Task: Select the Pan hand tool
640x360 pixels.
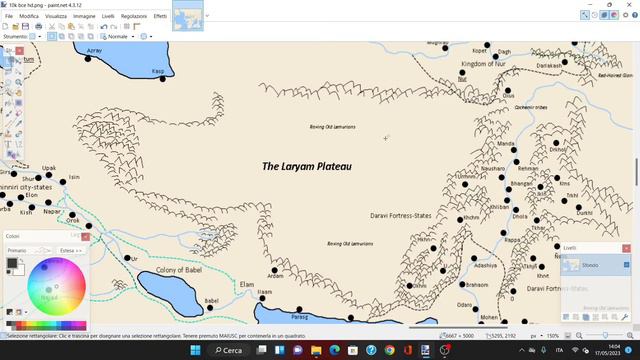Action: click(x=18, y=93)
